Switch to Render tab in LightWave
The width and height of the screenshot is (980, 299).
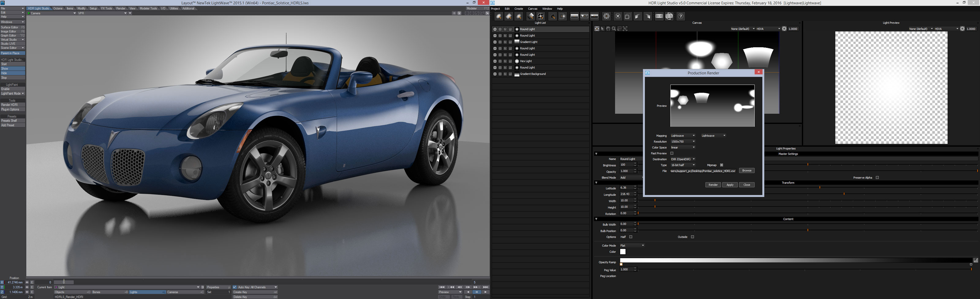[121, 8]
